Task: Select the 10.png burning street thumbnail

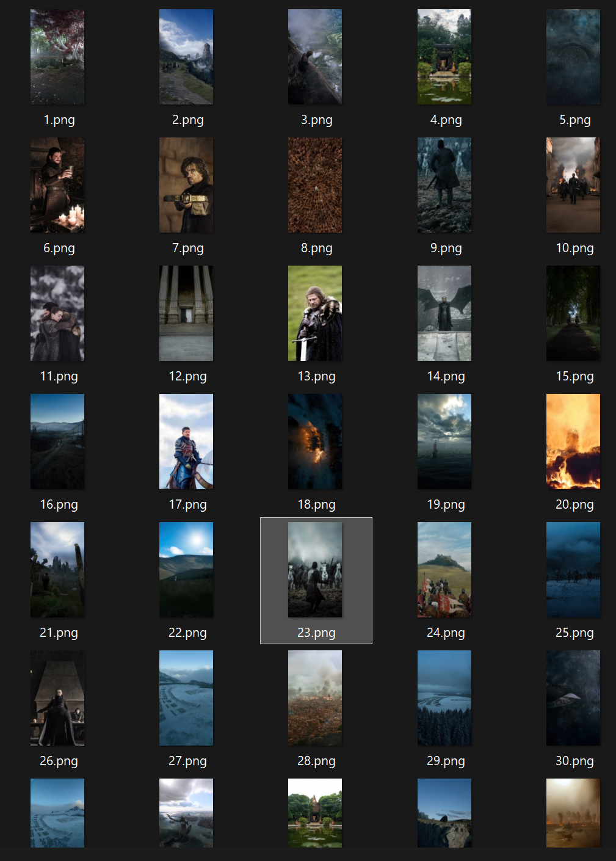Action: click(573, 185)
